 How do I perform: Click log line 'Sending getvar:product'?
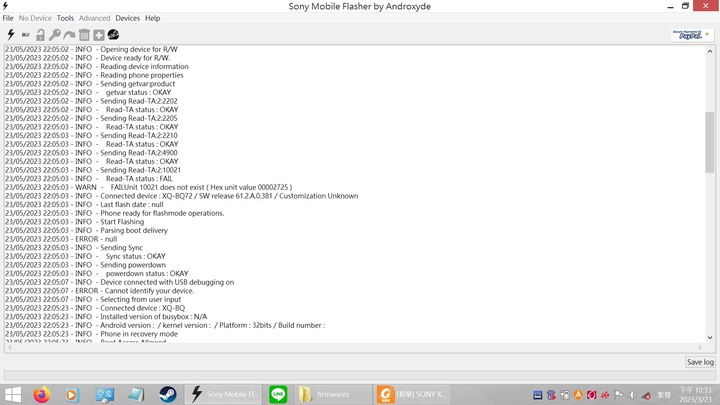tap(90, 84)
